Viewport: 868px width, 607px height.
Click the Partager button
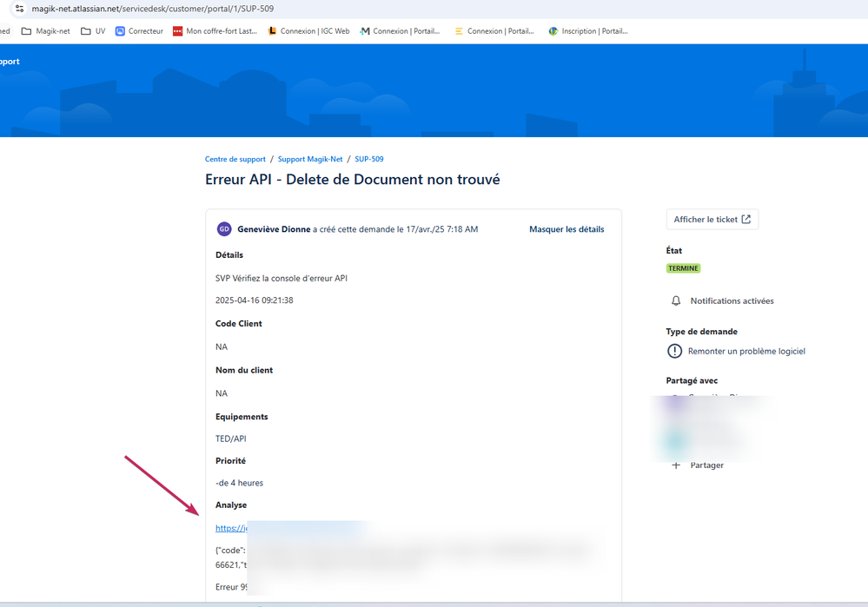coord(707,465)
